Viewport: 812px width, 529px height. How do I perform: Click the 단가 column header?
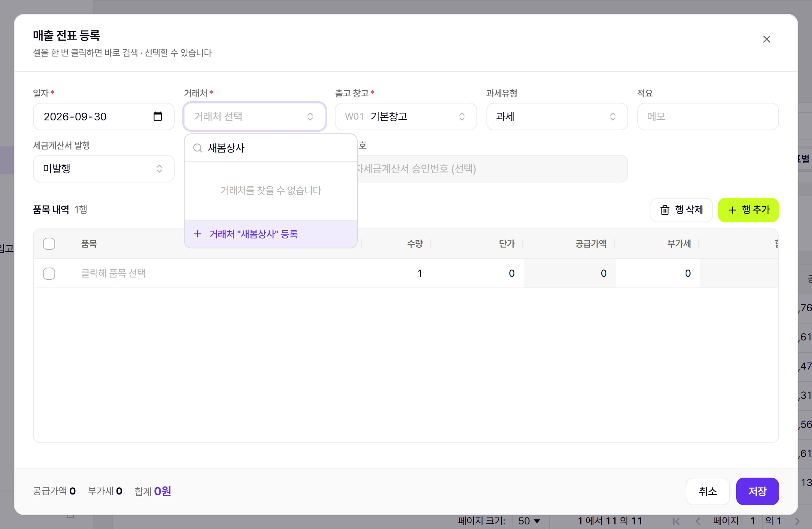click(x=507, y=244)
